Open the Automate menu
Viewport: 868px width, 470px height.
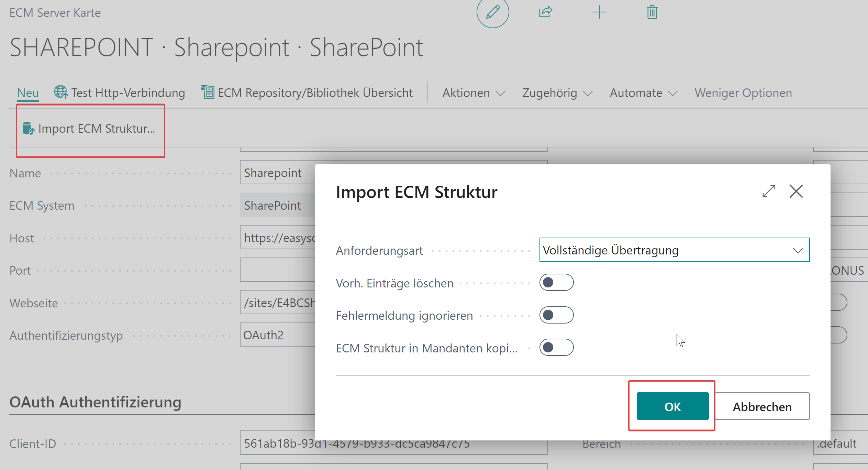(643, 93)
